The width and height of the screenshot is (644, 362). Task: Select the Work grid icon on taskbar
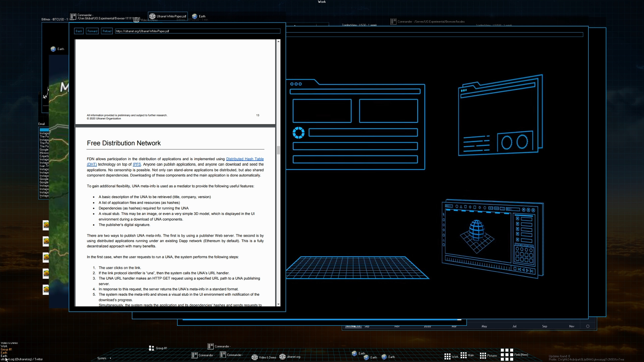pyautogui.click(x=448, y=356)
